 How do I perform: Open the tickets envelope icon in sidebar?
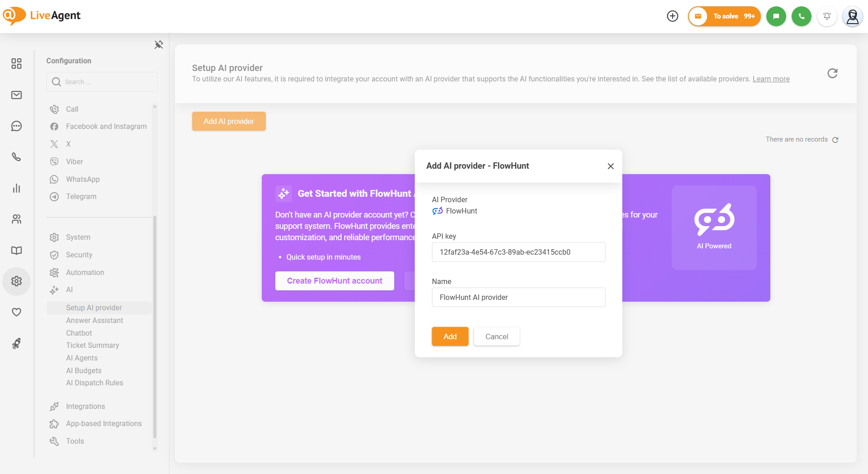(16, 95)
